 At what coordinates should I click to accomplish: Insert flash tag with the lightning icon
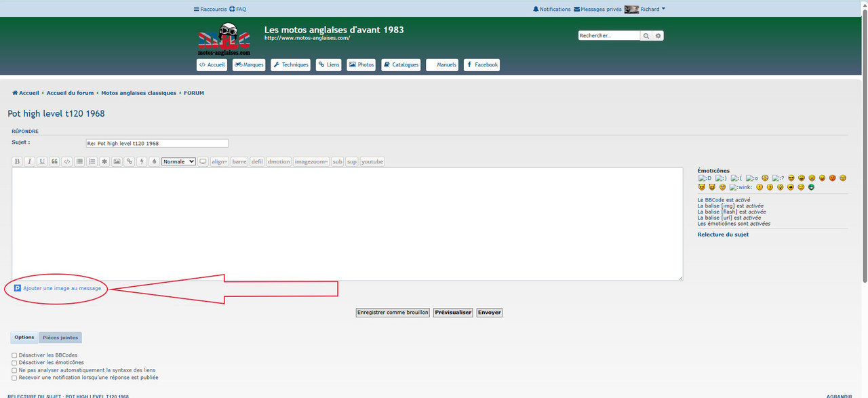click(x=142, y=161)
